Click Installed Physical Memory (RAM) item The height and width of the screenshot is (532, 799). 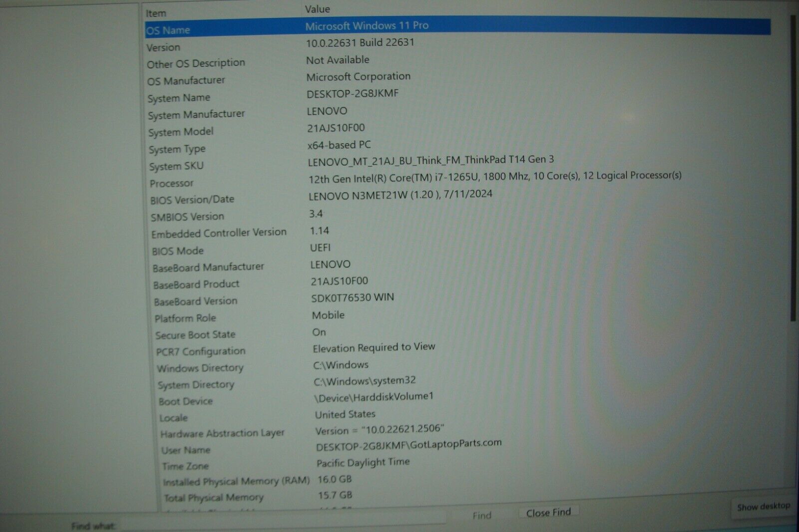point(236,482)
